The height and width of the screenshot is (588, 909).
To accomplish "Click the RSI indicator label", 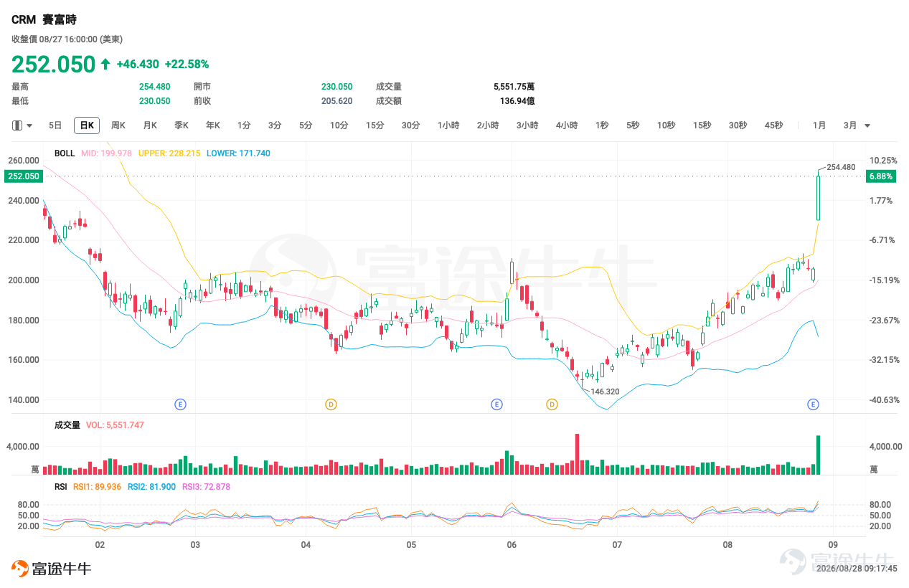I will (61, 487).
